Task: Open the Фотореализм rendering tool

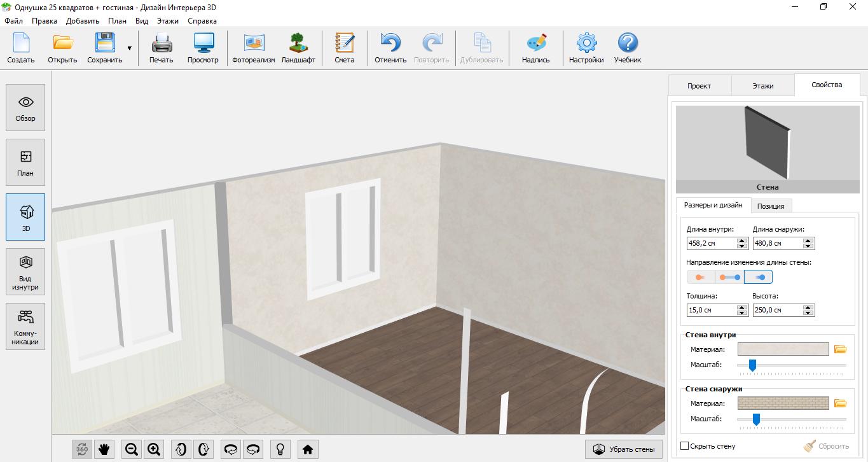Action: pyautogui.click(x=253, y=48)
